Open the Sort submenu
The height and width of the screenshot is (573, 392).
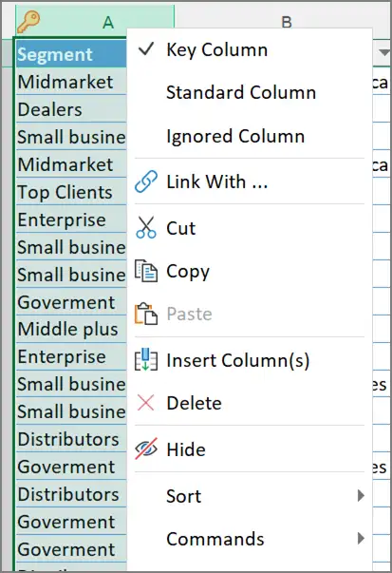[250, 496]
